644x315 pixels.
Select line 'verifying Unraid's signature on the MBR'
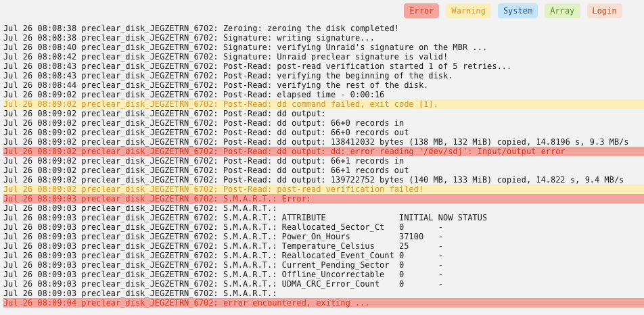pyautogui.click(x=245, y=47)
